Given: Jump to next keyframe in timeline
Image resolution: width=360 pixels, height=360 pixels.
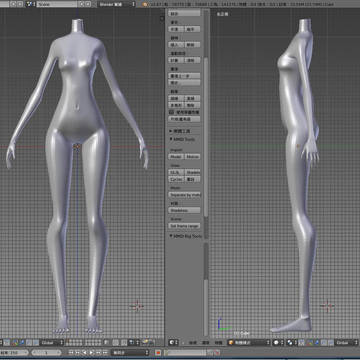Looking at the screenshot, I should point(98,352).
